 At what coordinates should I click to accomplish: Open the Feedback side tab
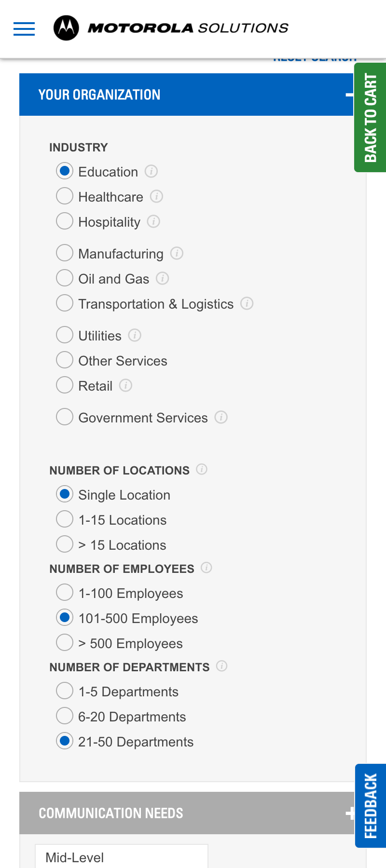(371, 806)
